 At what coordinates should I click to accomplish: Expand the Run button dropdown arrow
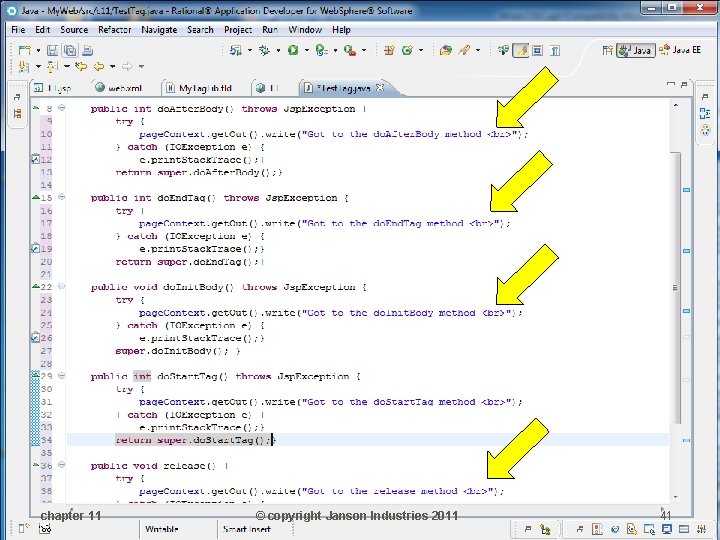coord(307,50)
